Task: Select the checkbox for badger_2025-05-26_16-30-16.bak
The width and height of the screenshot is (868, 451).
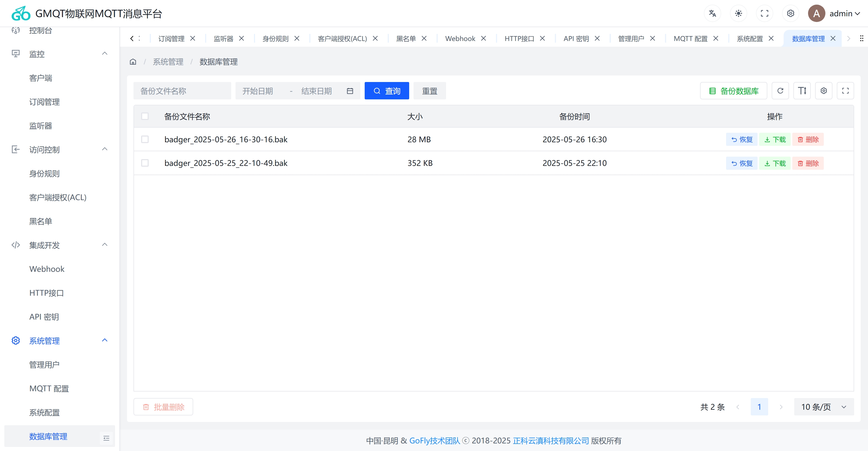Action: 145,139
